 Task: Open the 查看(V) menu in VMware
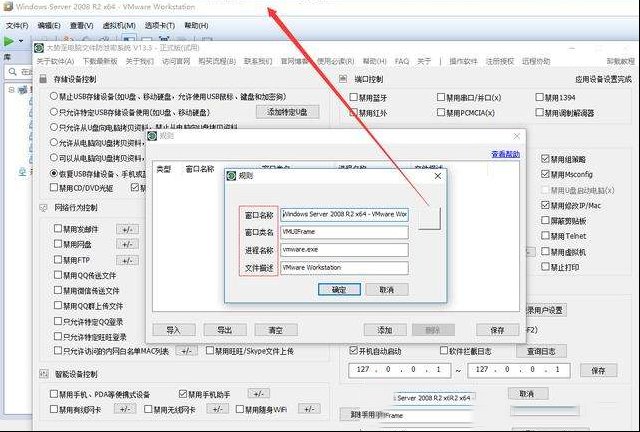[81, 25]
